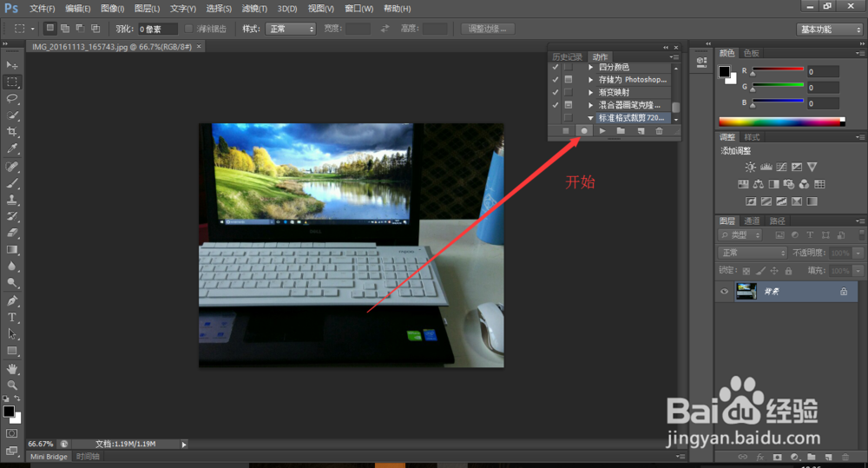The image size is (868, 468).
Task: Select the History Brush tool
Action: (11, 216)
